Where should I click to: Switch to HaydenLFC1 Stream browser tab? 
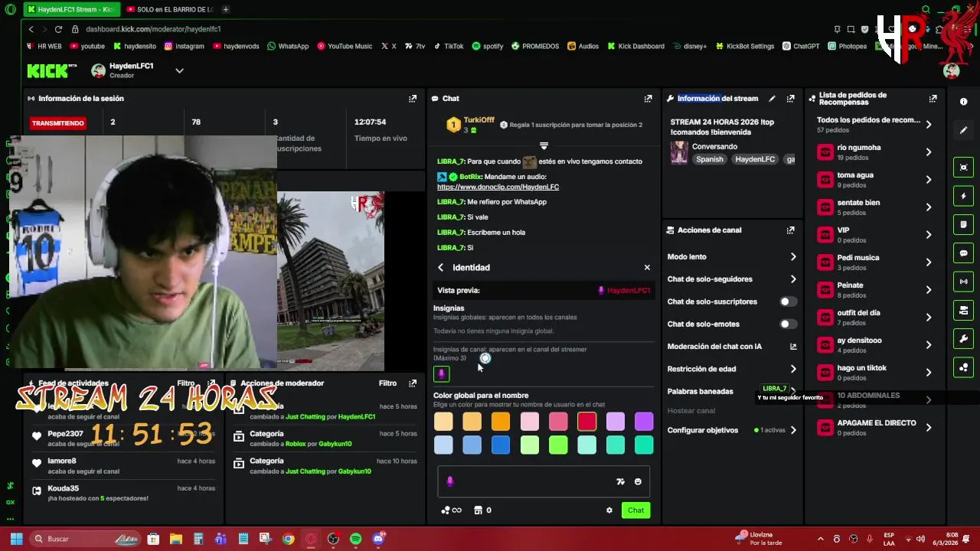click(70, 9)
